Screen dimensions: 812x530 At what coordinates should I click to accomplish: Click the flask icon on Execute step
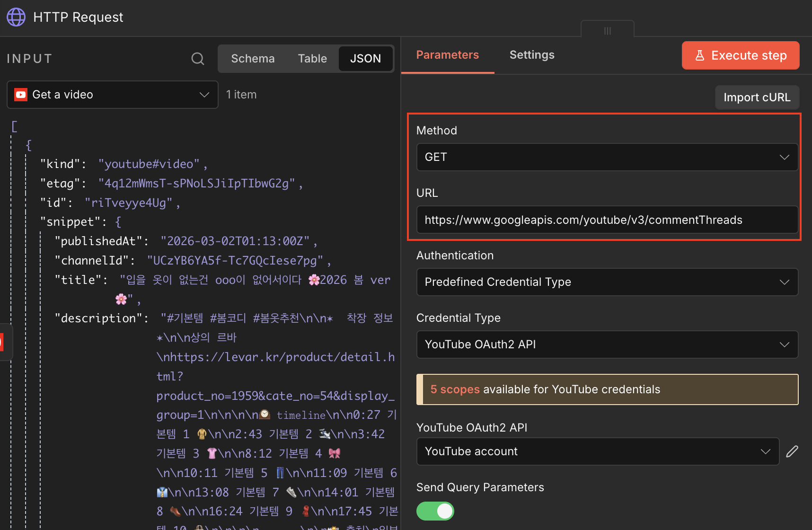tap(700, 55)
